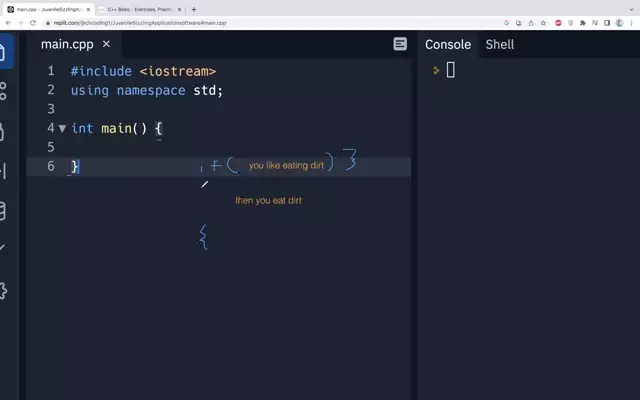The height and width of the screenshot is (400, 640).
Task: Open the Unit tests checkmark sidebar icon
Action: 2,247
